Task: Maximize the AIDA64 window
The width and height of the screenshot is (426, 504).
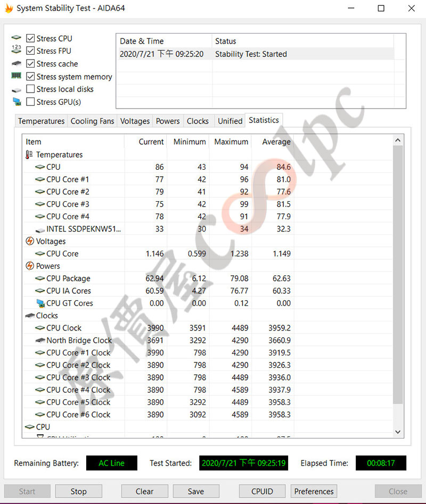Action: coord(381,9)
